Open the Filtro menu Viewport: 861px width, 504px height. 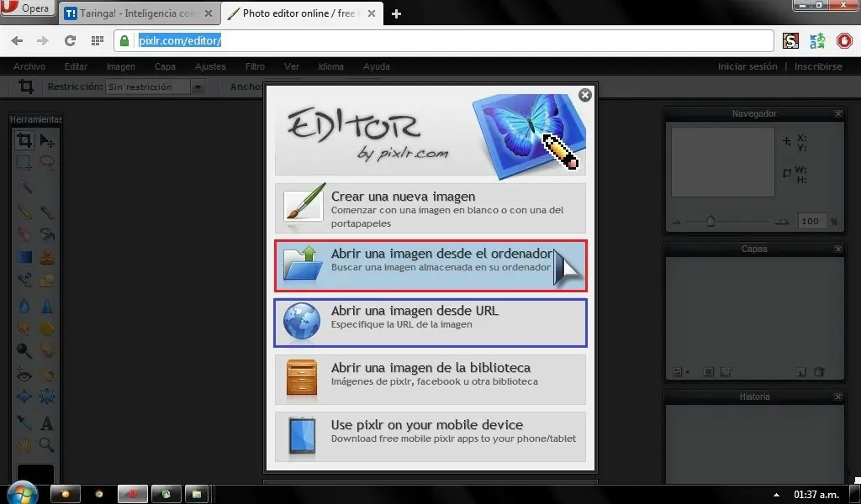coord(255,66)
